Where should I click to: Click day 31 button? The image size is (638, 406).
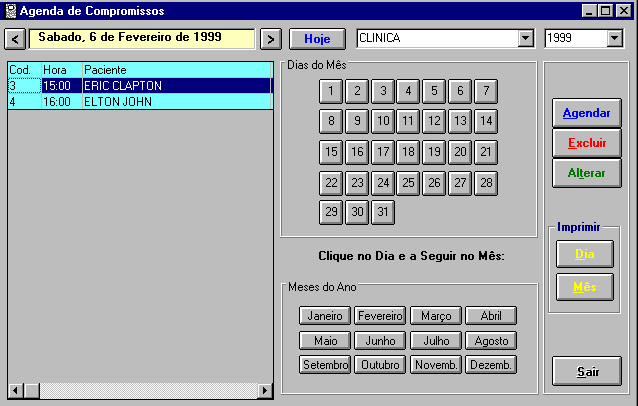coord(383,212)
